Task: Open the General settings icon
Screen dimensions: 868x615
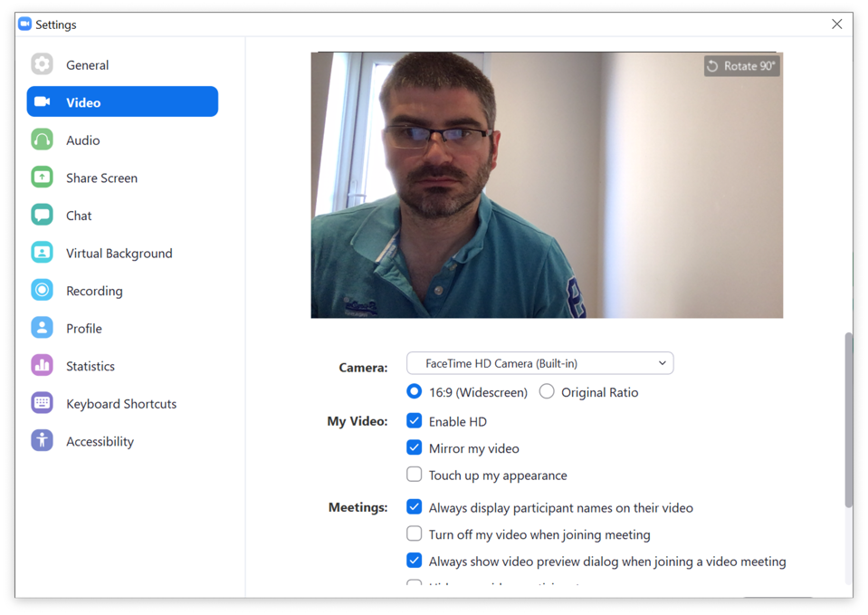Action: (x=42, y=64)
